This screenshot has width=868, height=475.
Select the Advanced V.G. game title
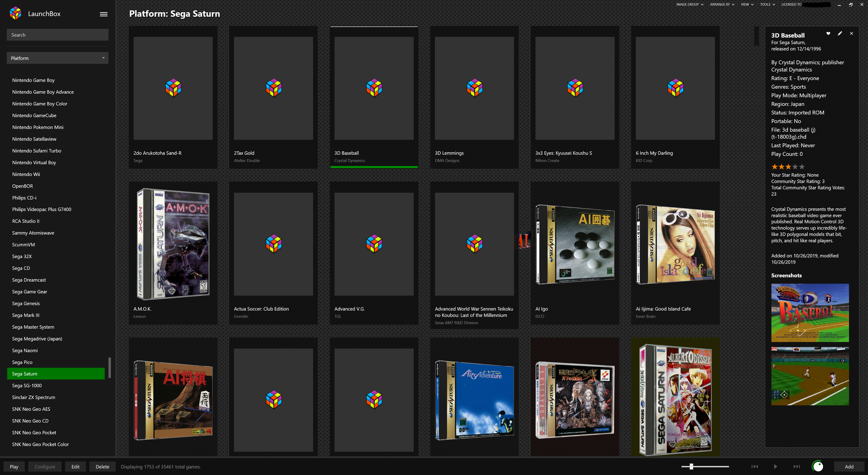[x=349, y=309]
